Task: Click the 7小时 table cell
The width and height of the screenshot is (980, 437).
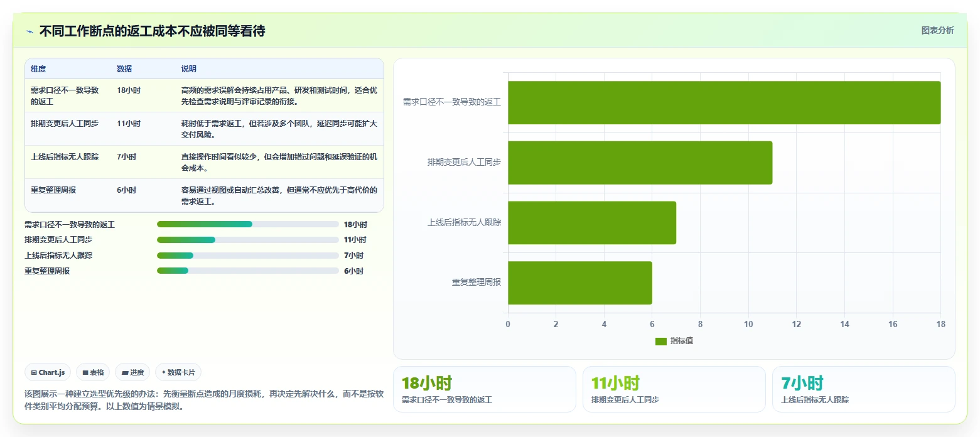Action: click(126, 157)
